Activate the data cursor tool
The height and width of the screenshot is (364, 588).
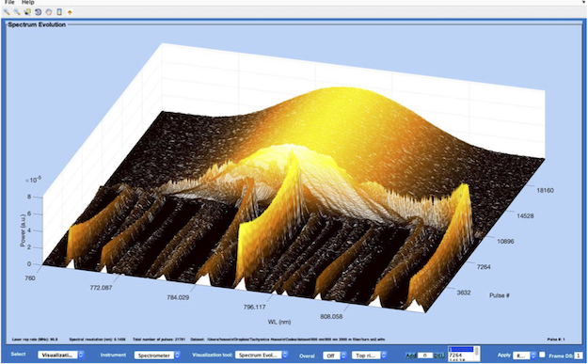point(27,12)
